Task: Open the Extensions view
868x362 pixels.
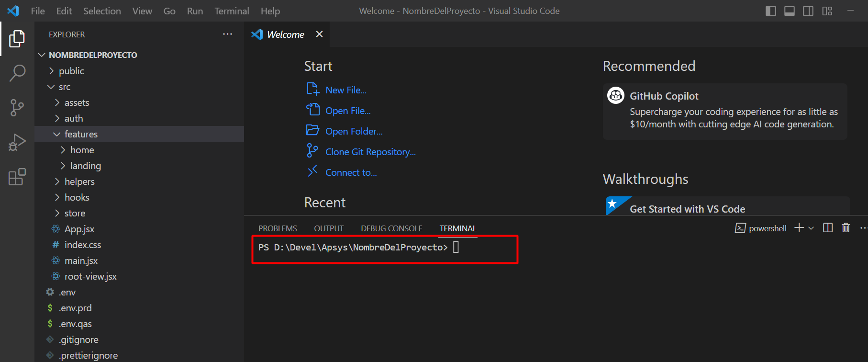Action: coord(17,177)
